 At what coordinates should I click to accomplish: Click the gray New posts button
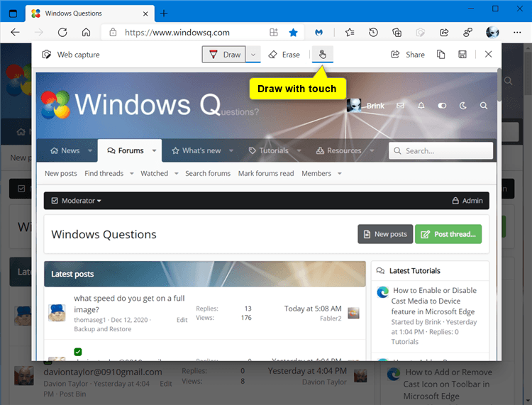tap(385, 234)
